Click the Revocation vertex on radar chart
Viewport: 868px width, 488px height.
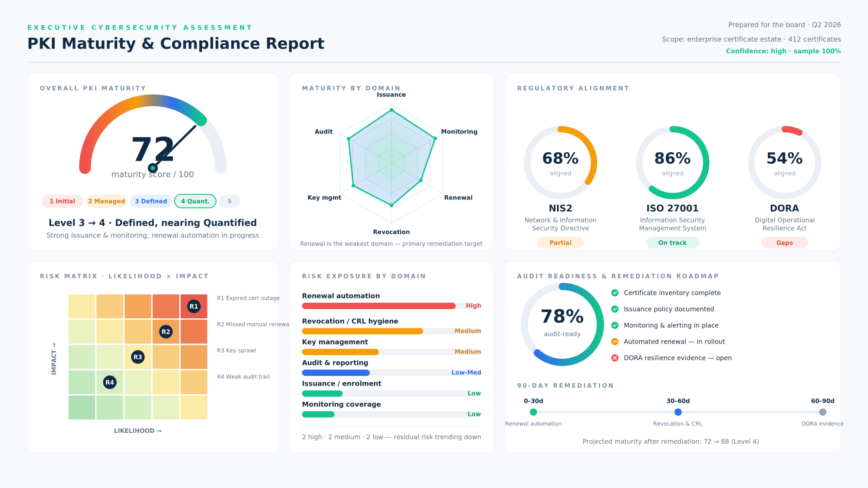391,205
